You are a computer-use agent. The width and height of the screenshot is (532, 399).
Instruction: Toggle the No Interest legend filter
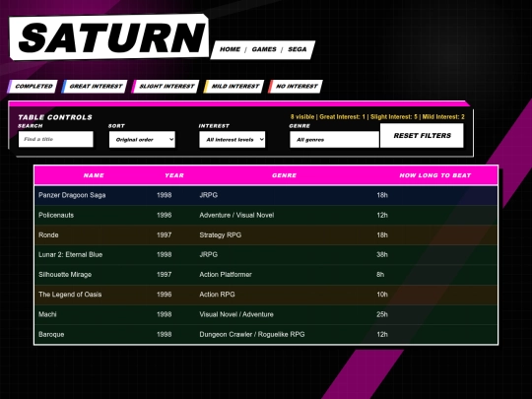coord(296,86)
